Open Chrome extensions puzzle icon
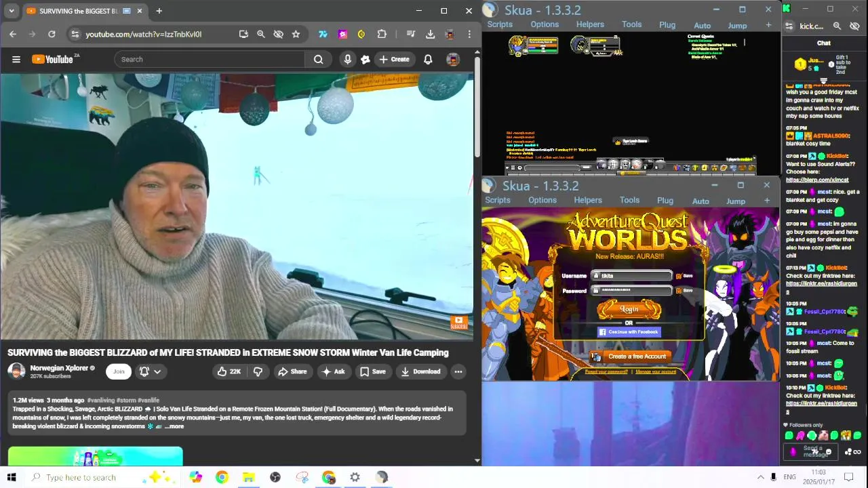The width and height of the screenshot is (868, 488). (x=382, y=34)
